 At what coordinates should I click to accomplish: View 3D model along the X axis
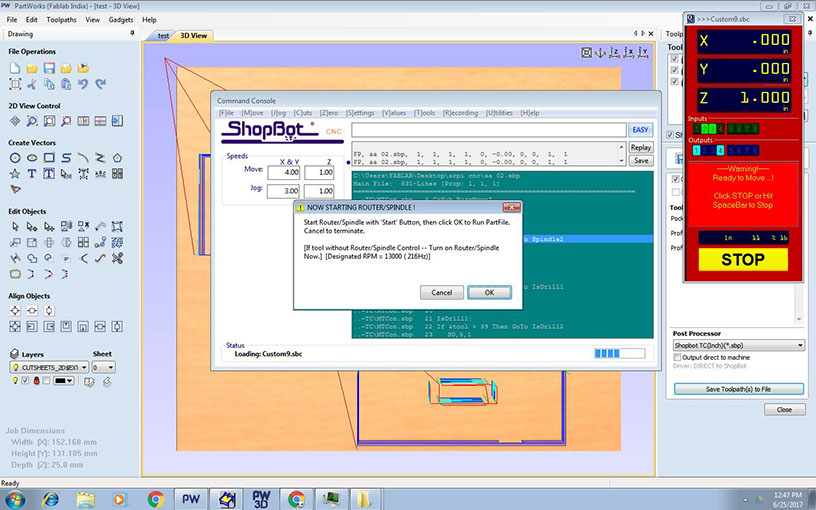[x=629, y=53]
